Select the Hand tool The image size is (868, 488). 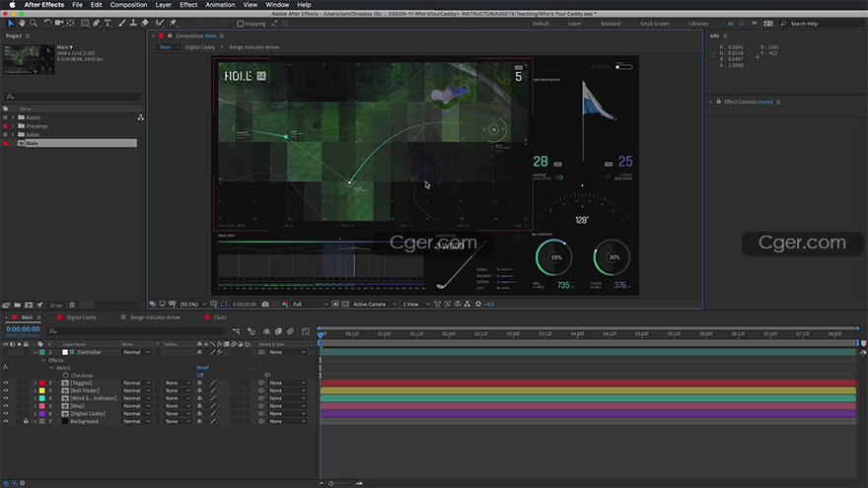[x=22, y=24]
